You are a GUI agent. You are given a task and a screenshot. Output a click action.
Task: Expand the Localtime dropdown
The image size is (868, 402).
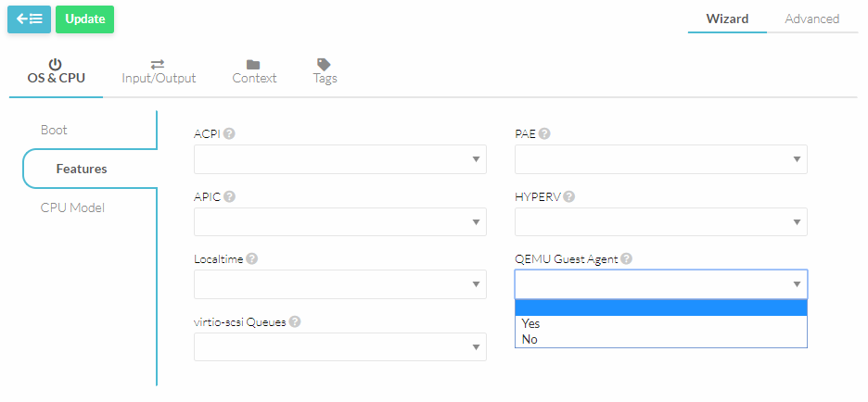tap(339, 284)
